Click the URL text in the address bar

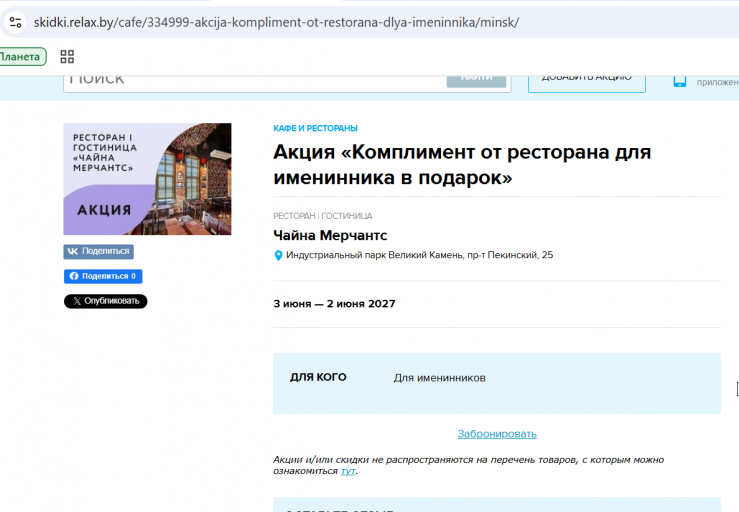coord(276,22)
